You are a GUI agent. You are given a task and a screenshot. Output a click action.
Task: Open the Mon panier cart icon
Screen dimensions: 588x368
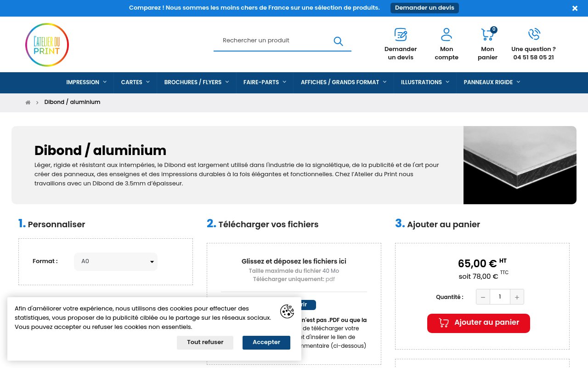click(x=487, y=34)
